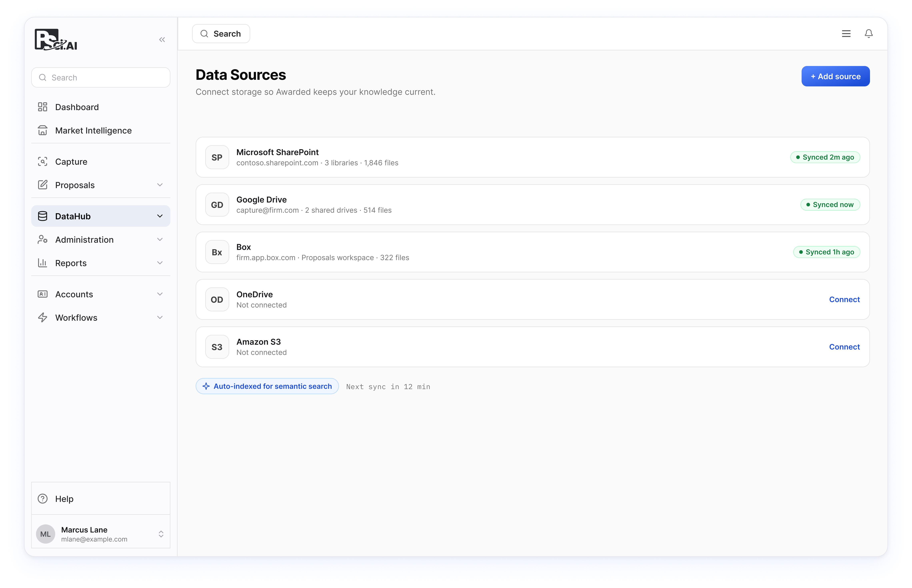Click the ML user avatar
The width and height of the screenshot is (912, 588).
[x=45, y=534]
